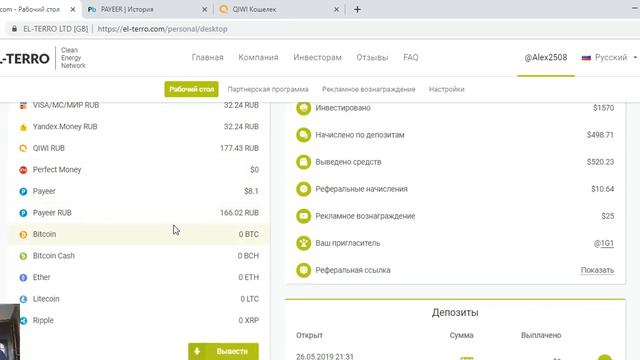640x360 pixels.
Task: Open the Инвесторам menu item
Action: [x=317, y=58]
